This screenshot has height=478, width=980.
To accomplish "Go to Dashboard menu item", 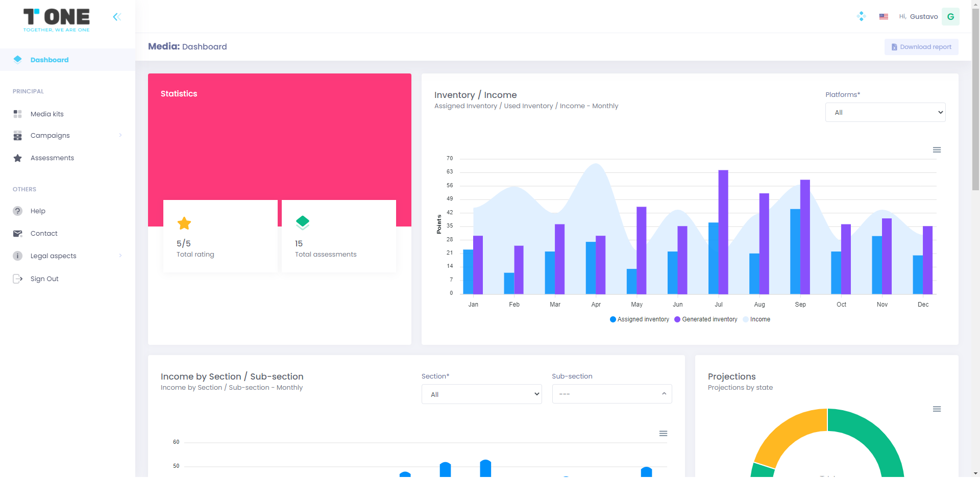I will click(x=67, y=60).
